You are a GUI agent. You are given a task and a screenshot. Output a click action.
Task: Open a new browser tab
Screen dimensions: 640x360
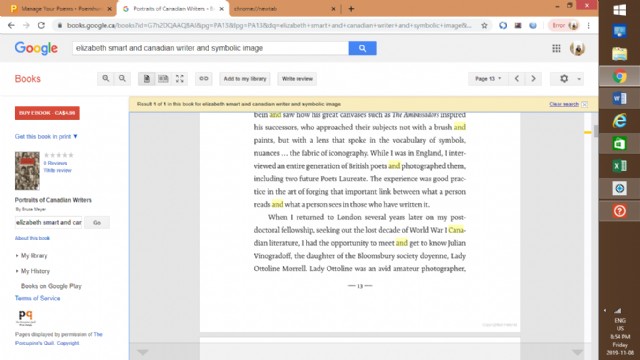click(x=351, y=9)
